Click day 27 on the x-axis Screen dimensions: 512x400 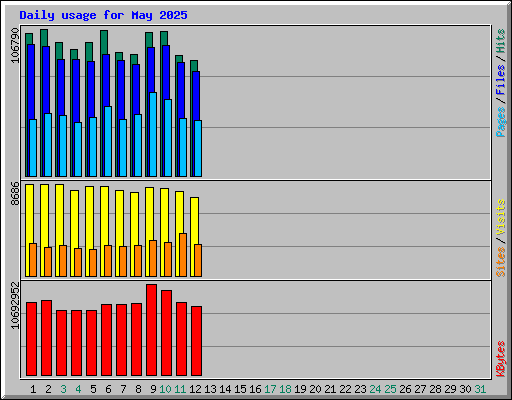click(x=420, y=389)
